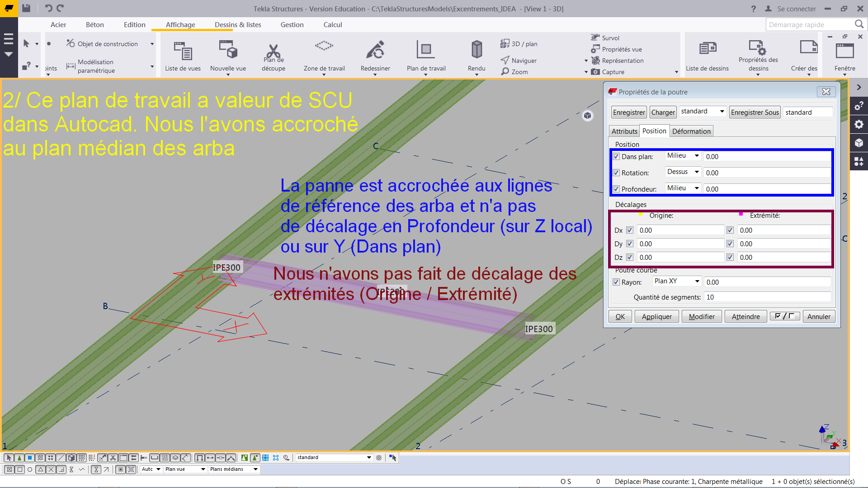Click the Dans plan offset value field

(767, 156)
